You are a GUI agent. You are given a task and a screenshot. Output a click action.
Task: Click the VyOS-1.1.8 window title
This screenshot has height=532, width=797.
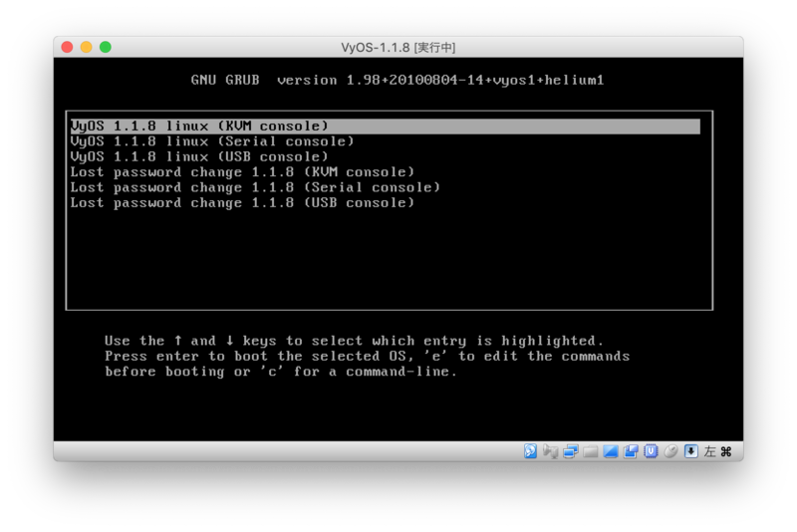click(398, 47)
